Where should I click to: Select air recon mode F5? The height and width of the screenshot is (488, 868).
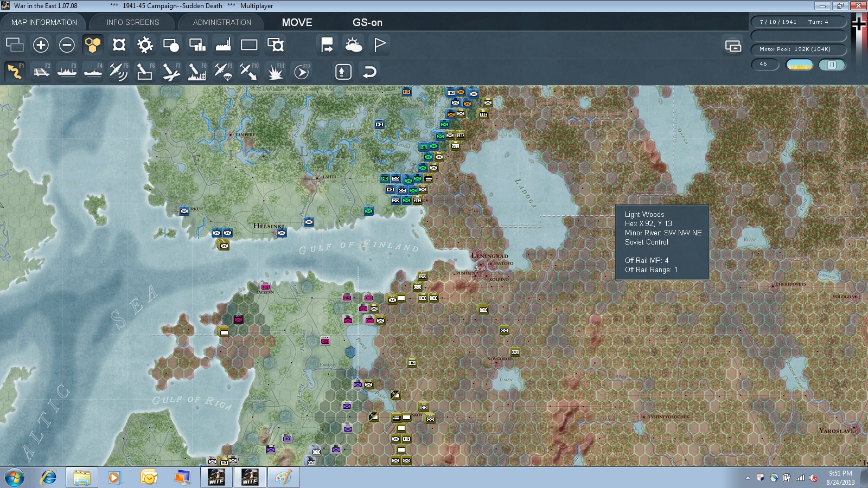pyautogui.click(x=119, y=72)
